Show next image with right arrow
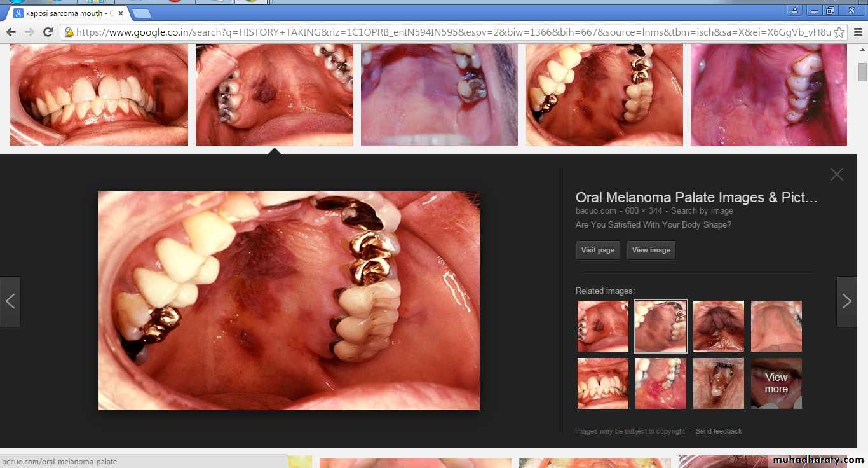 coord(846,301)
